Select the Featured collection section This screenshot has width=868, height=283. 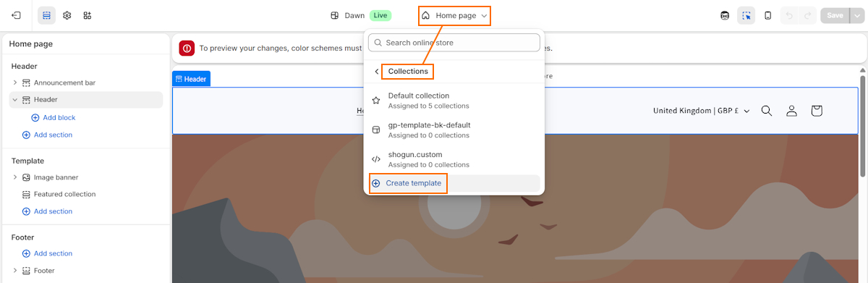tap(86, 194)
